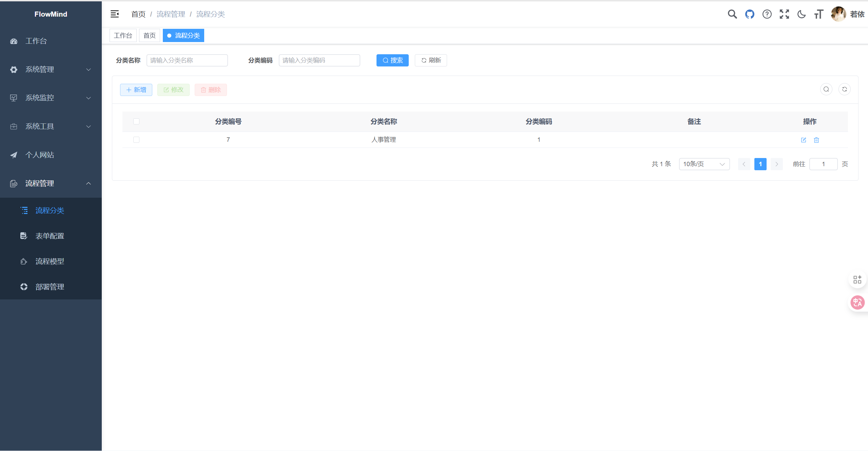Open the header search magnifier icon
Image resolution: width=868 pixels, height=451 pixels.
click(x=732, y=14)
